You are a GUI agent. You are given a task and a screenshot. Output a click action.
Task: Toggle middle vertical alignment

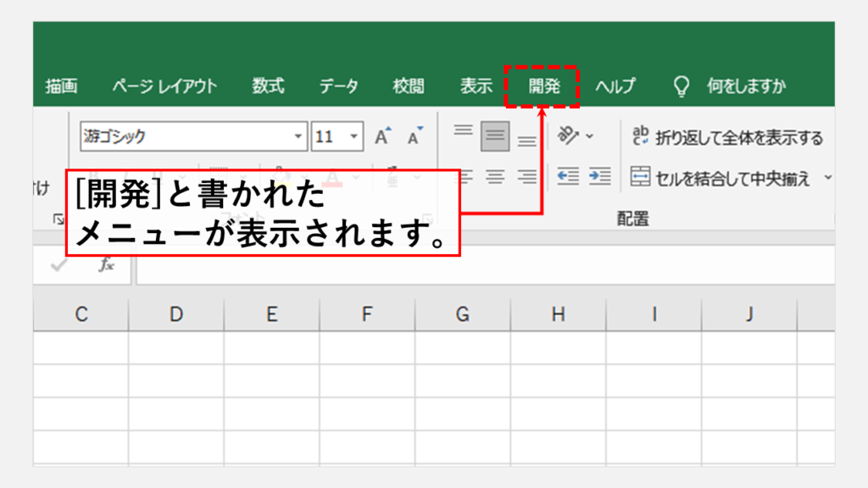[x=495, y=136]
